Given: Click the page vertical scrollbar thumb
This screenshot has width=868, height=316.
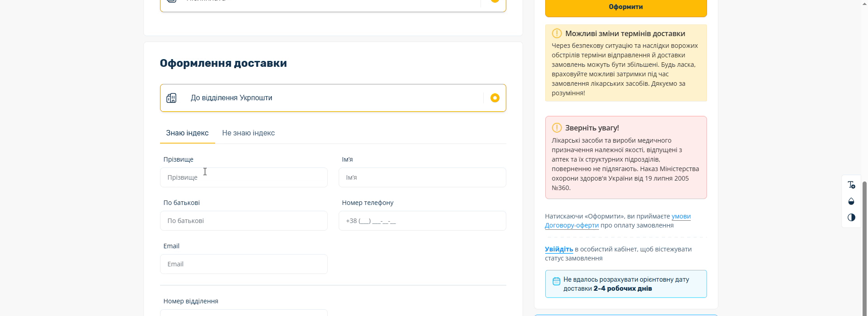Looking at the screenshot, I should point(865,248).
